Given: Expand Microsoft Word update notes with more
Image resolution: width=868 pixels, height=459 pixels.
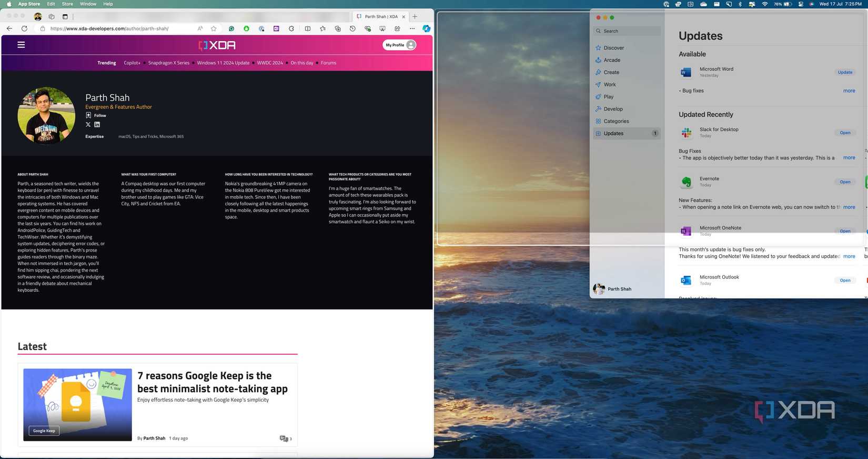Looking at the screenshot, I should 849,91.
